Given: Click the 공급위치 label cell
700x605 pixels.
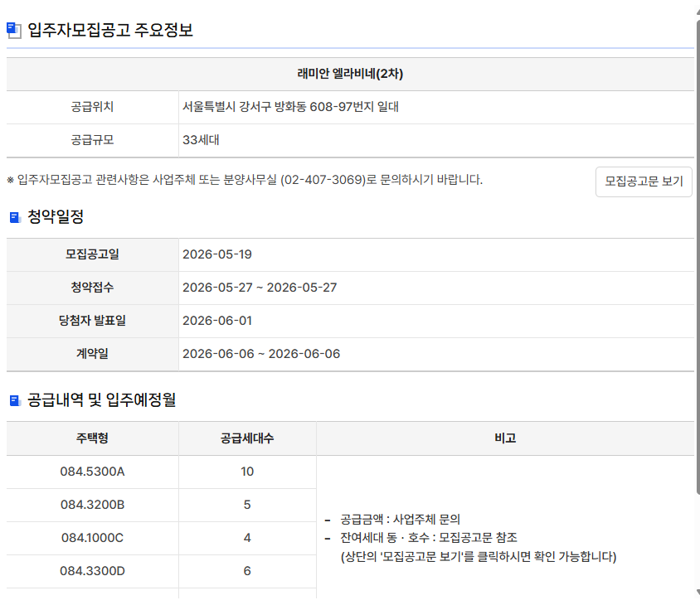Looking at the screenshot, I should point(92,107).
